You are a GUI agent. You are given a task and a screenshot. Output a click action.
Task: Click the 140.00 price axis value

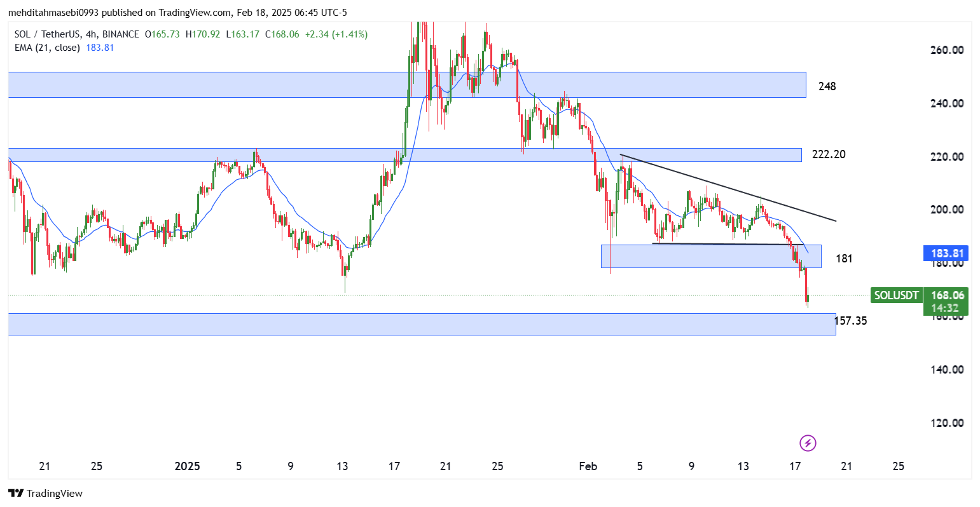(946, 370)
